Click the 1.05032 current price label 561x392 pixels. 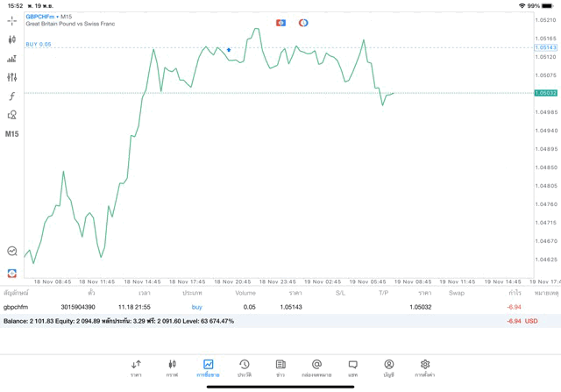[546, 93]
